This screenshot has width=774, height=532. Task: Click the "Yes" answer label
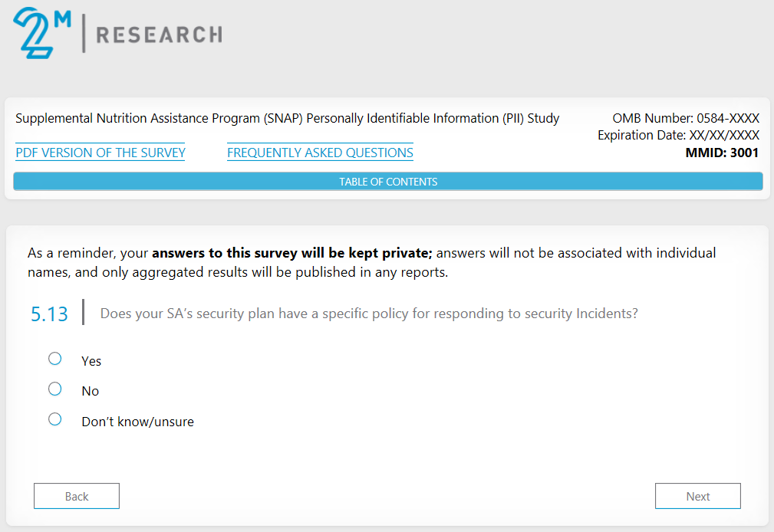pos(91,361)
